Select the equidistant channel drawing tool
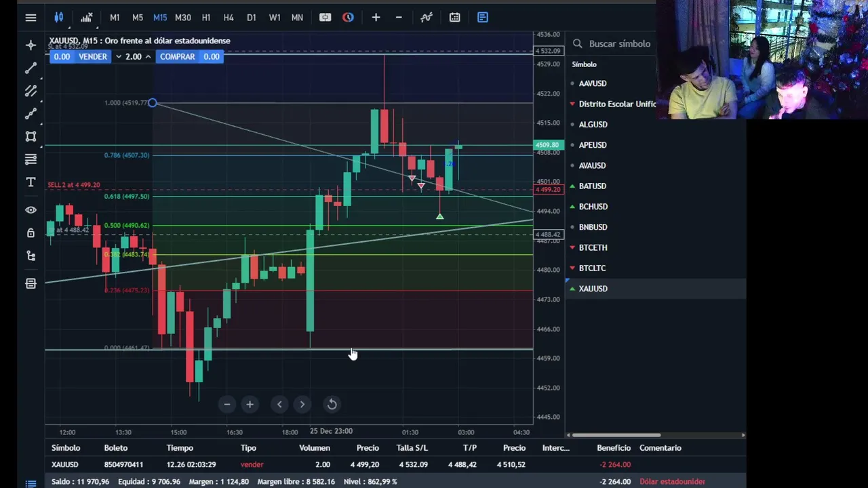Viewport: 868px width, 488px height. coord(31,91)
